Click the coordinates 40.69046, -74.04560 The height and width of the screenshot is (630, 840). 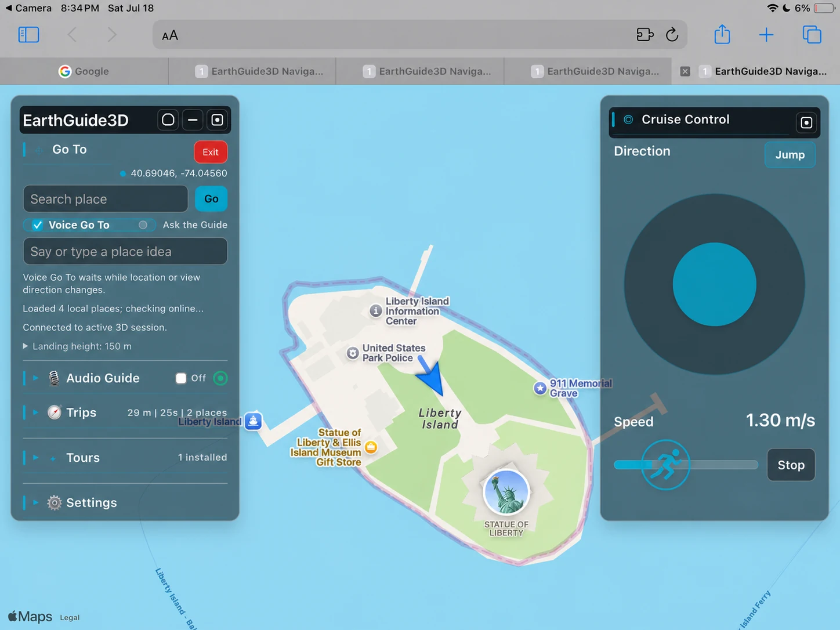[179, 173]
